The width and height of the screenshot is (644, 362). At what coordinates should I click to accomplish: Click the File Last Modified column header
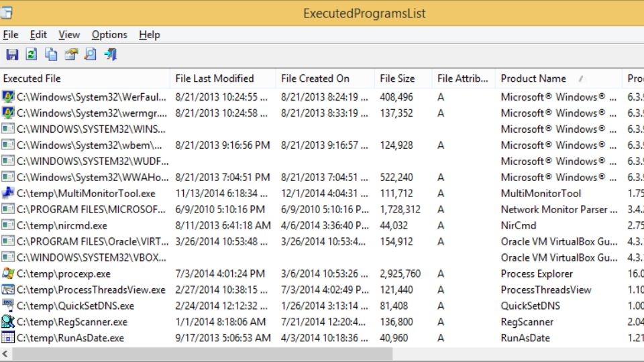pos(215,78)
